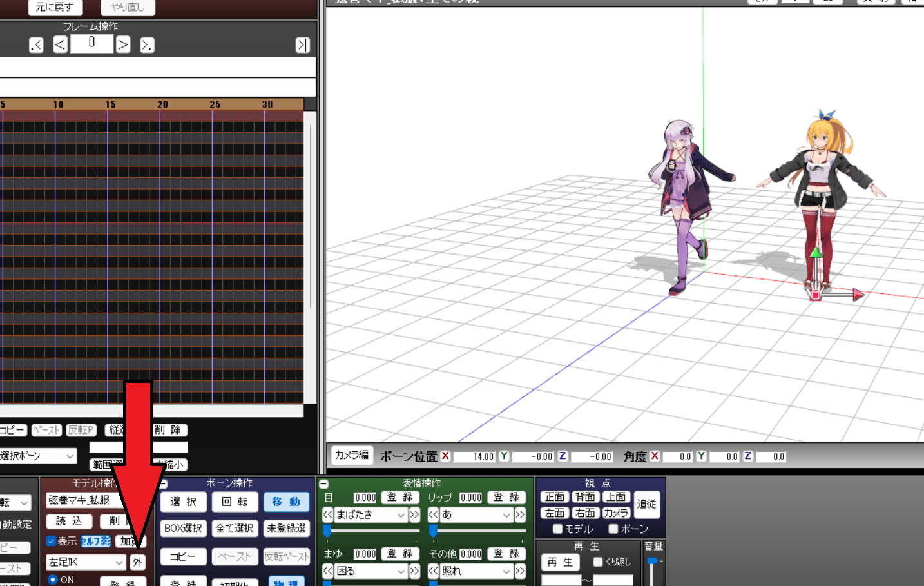The height and width of the screenshot is (586, 924).
Task: Click the Z label for ボーン位置
Action: click(563, 456)
